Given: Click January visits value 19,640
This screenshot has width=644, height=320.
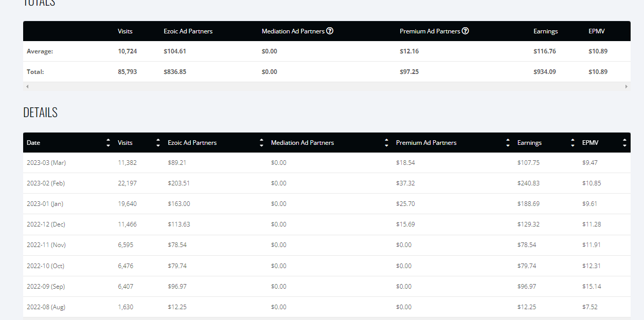Looking at the screenshot, I should 128,203.
